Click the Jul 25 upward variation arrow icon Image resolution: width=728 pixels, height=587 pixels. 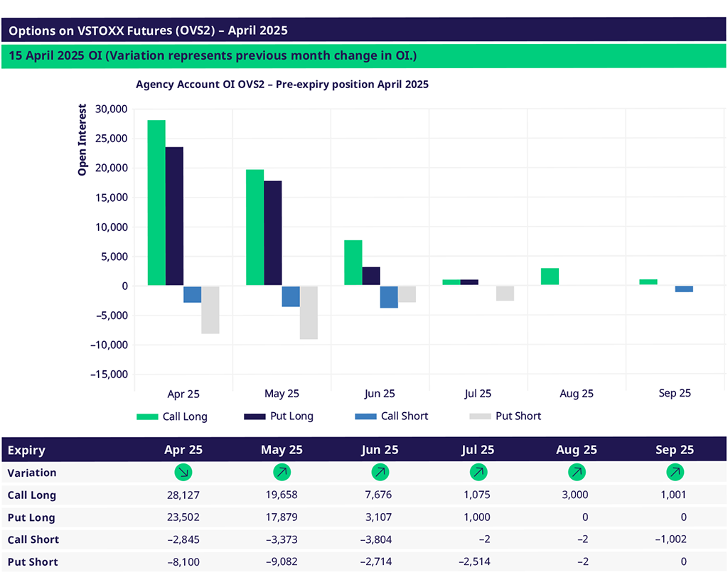pos(478,472)
